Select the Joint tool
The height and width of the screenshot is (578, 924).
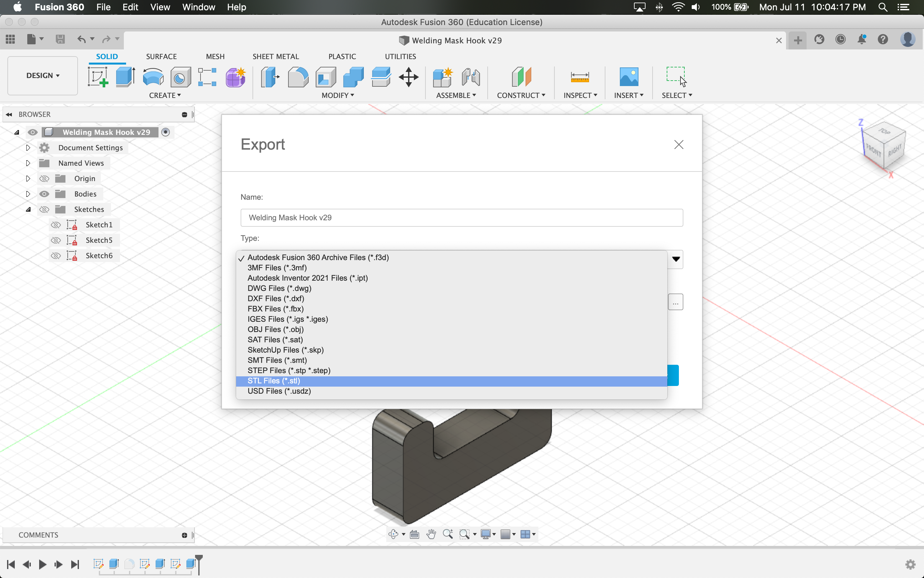point(471,77)
